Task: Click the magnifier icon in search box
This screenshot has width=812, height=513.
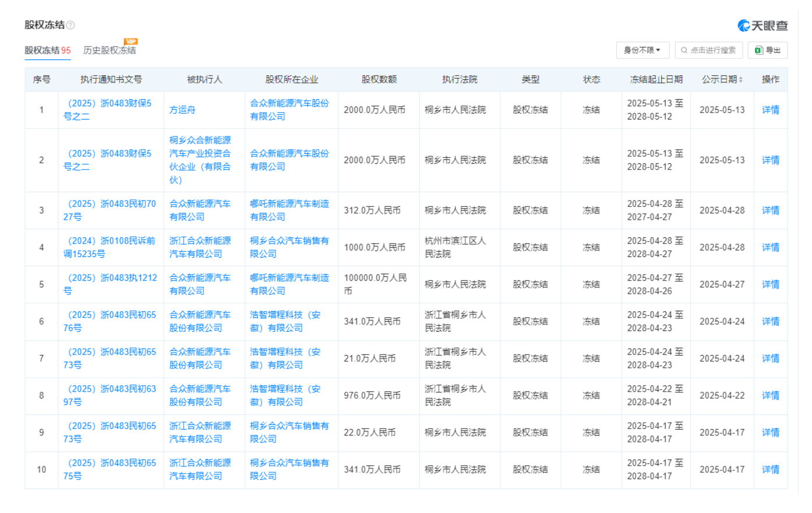Action: [684, 50]
